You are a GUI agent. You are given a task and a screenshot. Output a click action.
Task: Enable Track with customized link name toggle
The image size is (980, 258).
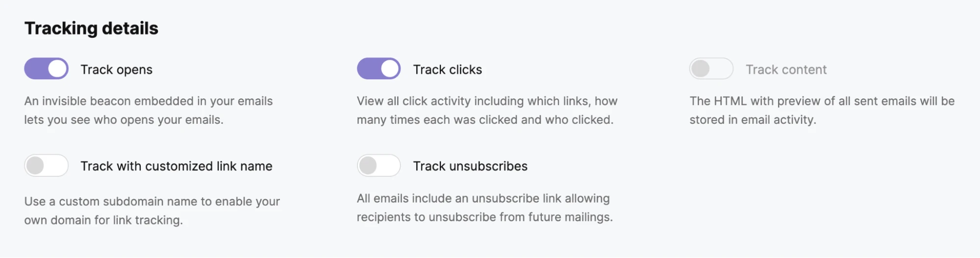pyautogui.click(x=46, y=166)
